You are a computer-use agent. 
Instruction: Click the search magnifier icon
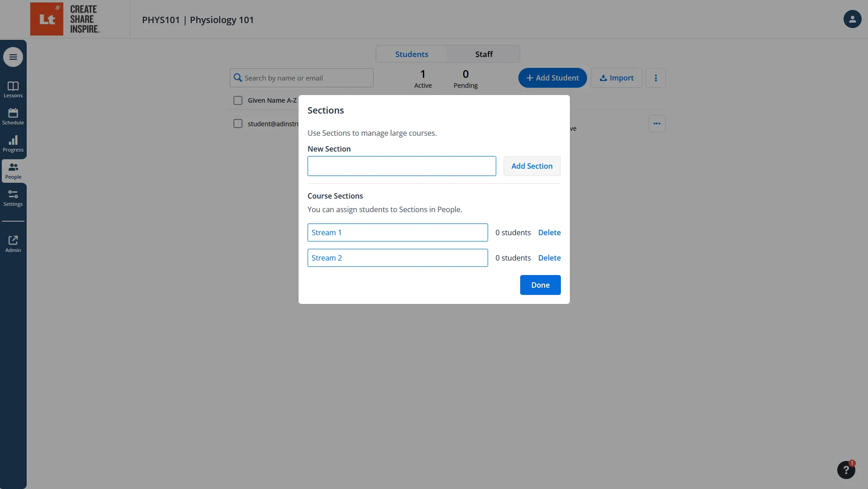pyautogui.click(x=237, y=78)
